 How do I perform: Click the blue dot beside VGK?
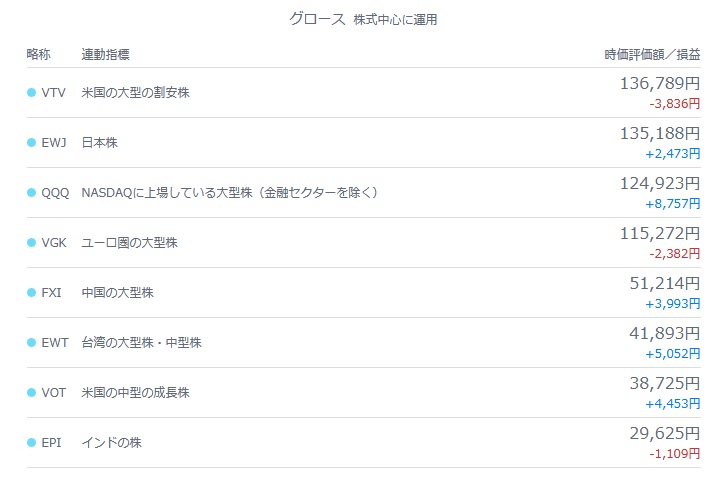(x=31, y=242)
